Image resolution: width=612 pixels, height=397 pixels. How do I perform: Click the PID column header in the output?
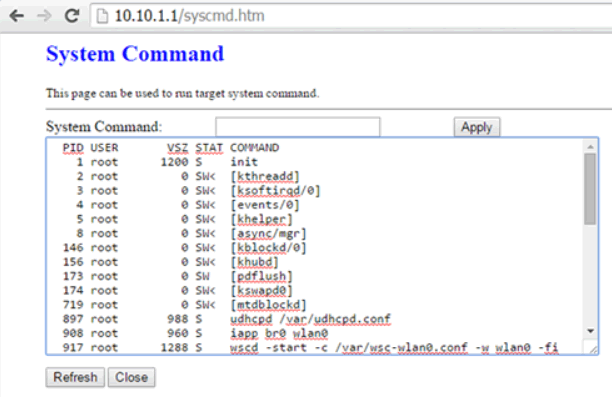pos(73,148)
